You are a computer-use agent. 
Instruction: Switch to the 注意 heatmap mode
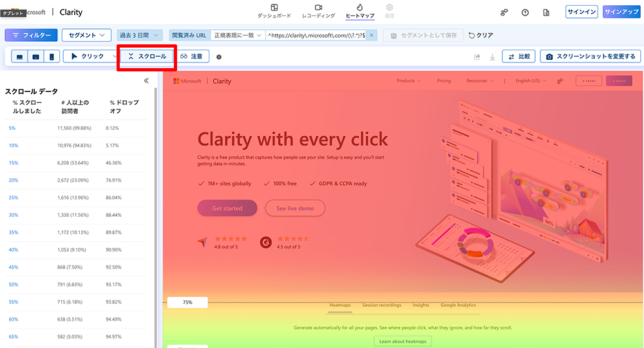[x=191, y=57]
